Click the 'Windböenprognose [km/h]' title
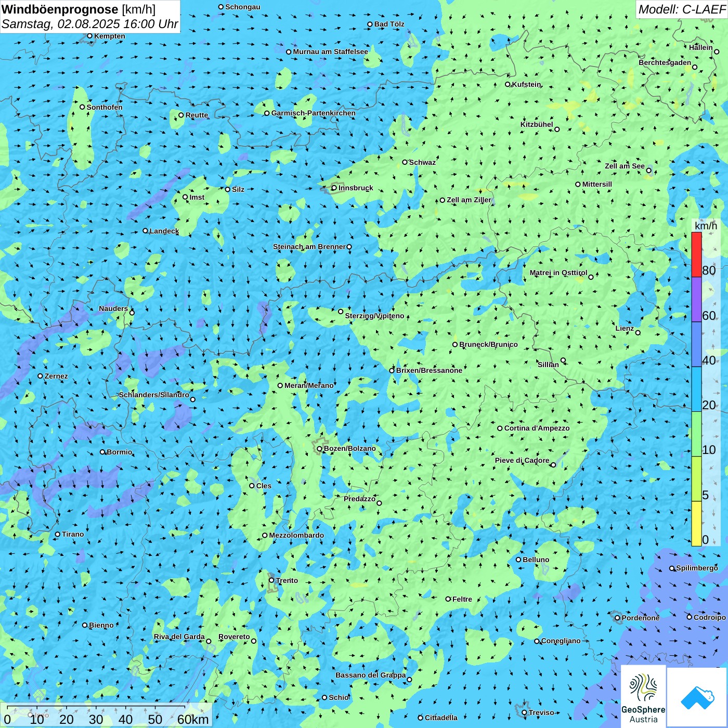 [x=79, y=9]
